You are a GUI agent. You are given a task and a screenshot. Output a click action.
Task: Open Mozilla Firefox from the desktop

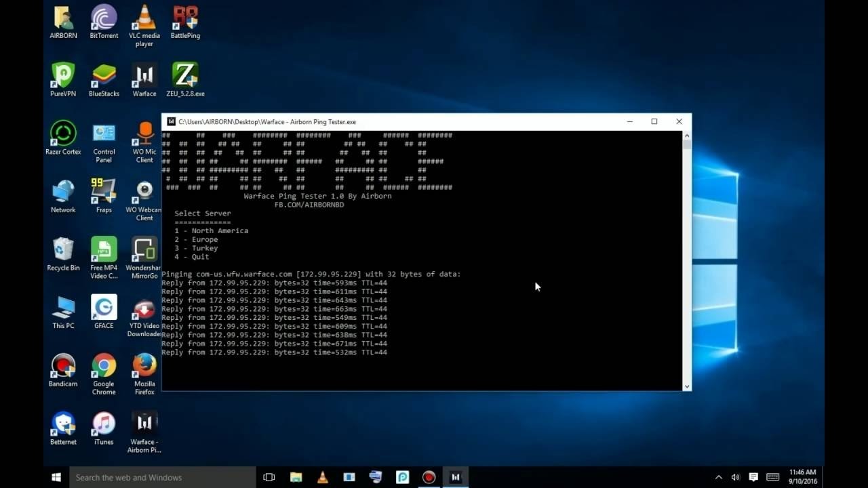click(144, 375)
